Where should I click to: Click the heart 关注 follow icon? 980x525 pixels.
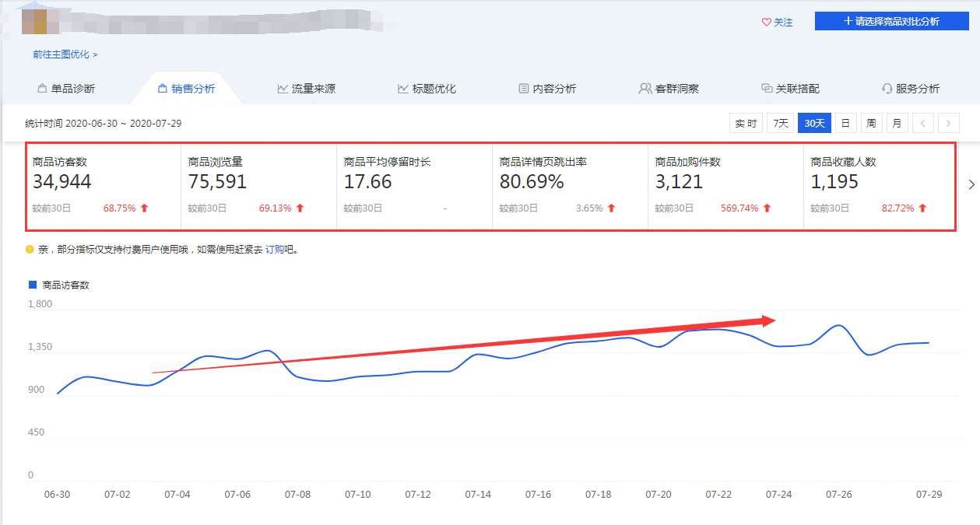(x=766, y=23)
